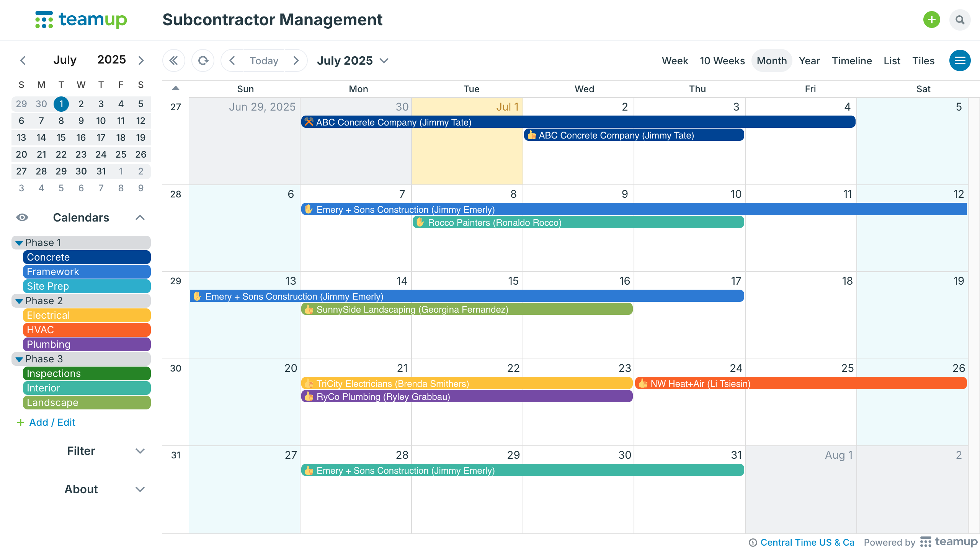The width and height of the screenshot is (980, 551).
Task: Toggle the HVAC calendar visibility
Action: click(x=87, y=330)
